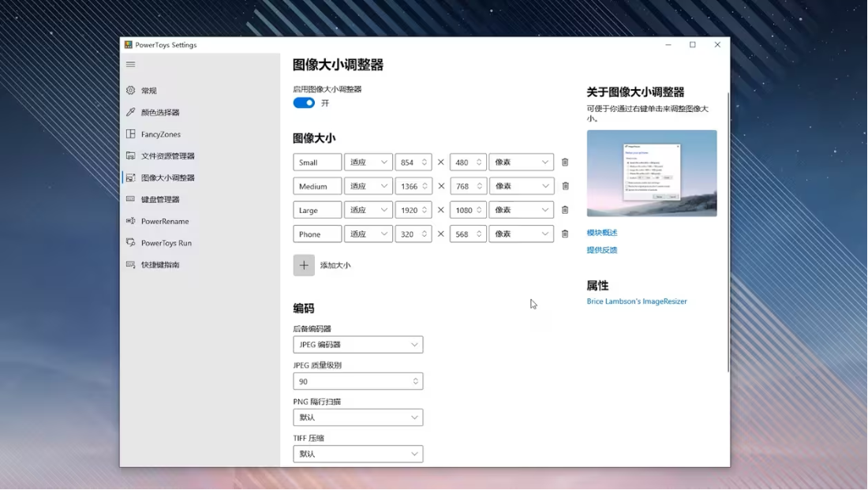
Task: Click the Medium name field
Action: point(317,186)
